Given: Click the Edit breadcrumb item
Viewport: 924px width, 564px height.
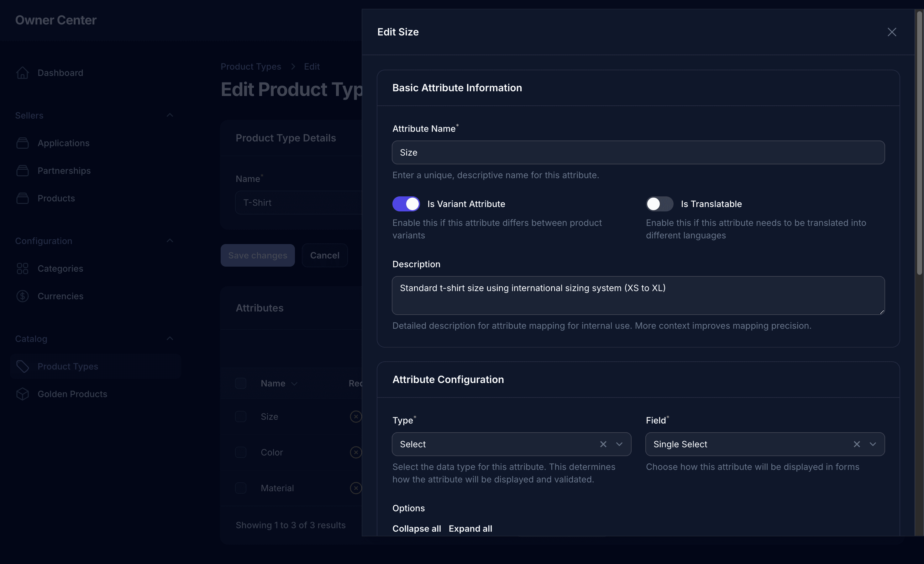Looking at the screenshot, I should (312, 67).
